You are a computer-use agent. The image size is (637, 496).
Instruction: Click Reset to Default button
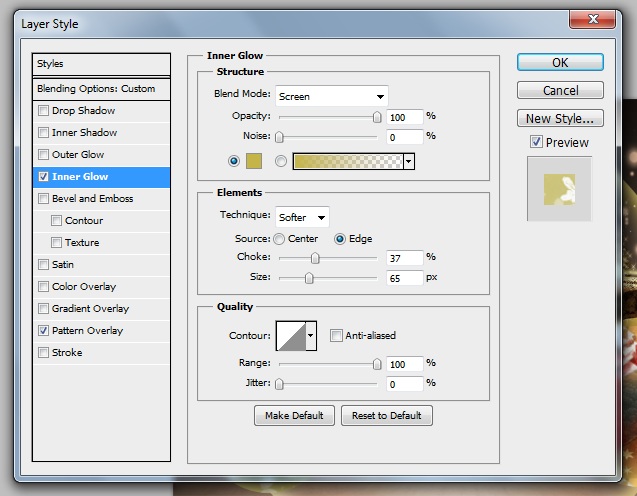[387, 416]
